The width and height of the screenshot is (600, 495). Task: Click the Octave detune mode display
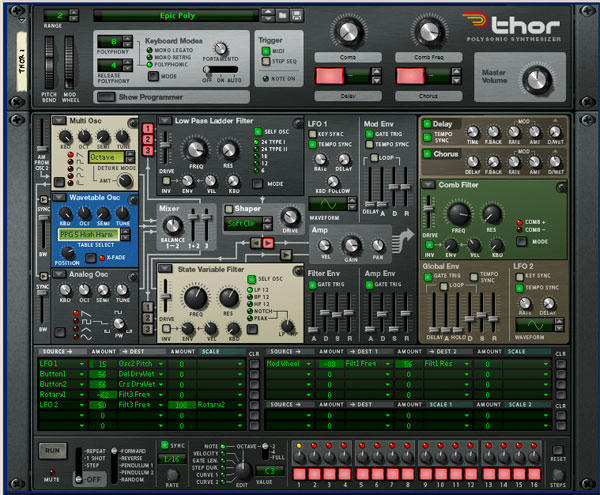106,157
